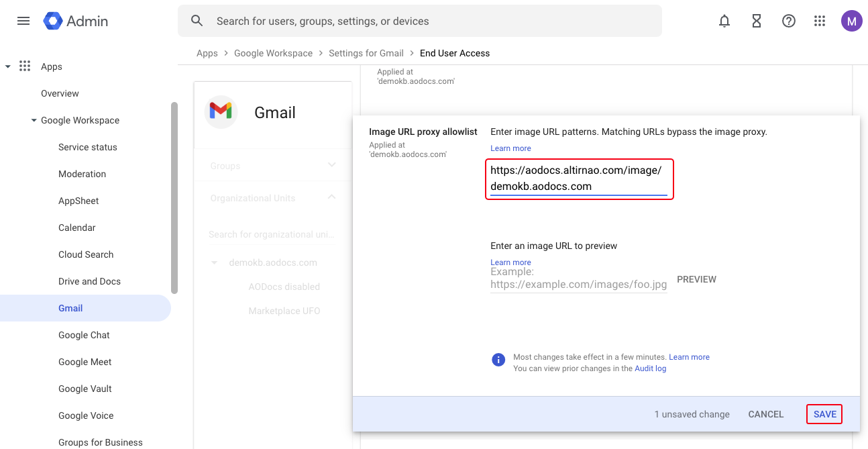Click the Gmail logo icon
Screen dimensions: 868x449
(x=221, y=111)
